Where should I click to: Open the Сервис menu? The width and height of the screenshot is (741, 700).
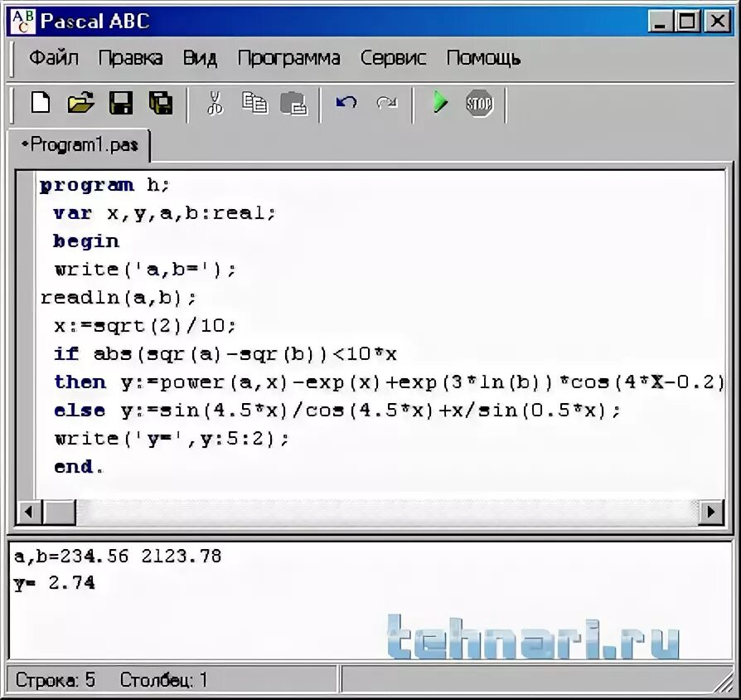pyautogui.click(x=393, y=58)
